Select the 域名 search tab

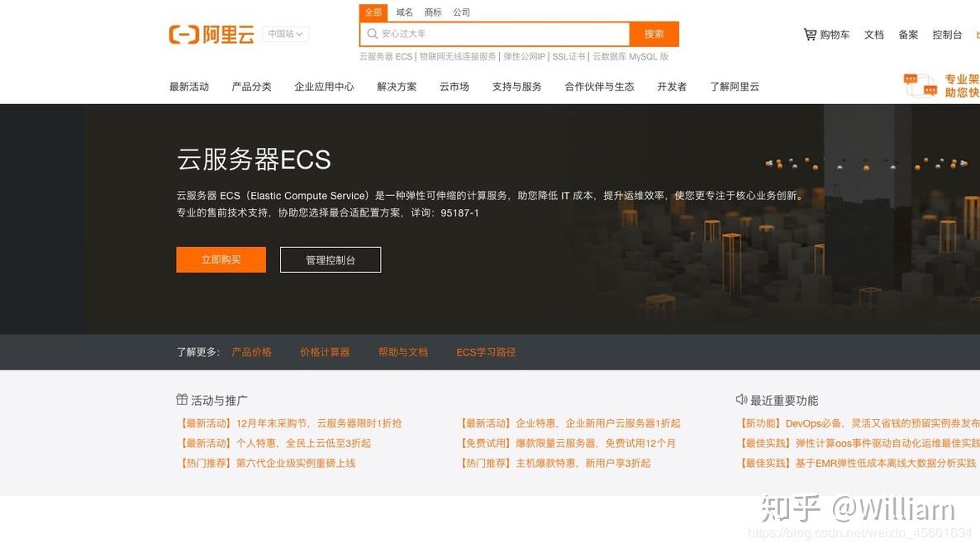tap(404, 12)
